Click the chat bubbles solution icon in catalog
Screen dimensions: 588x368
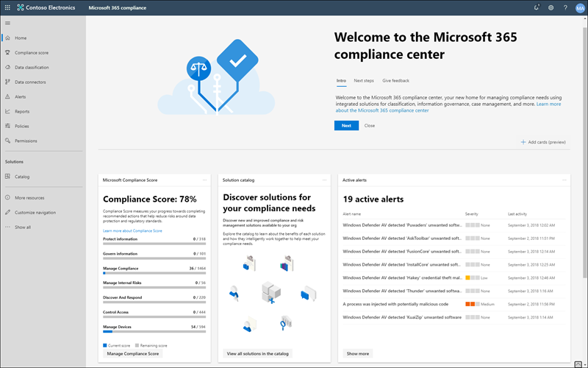[308, 293]
